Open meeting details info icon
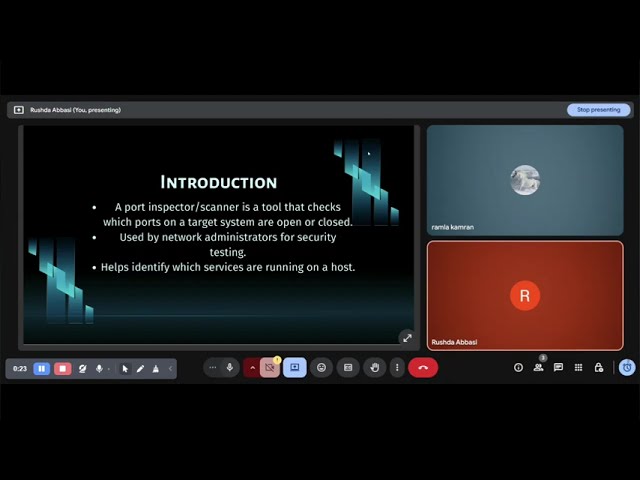 [x=518, y=367]
